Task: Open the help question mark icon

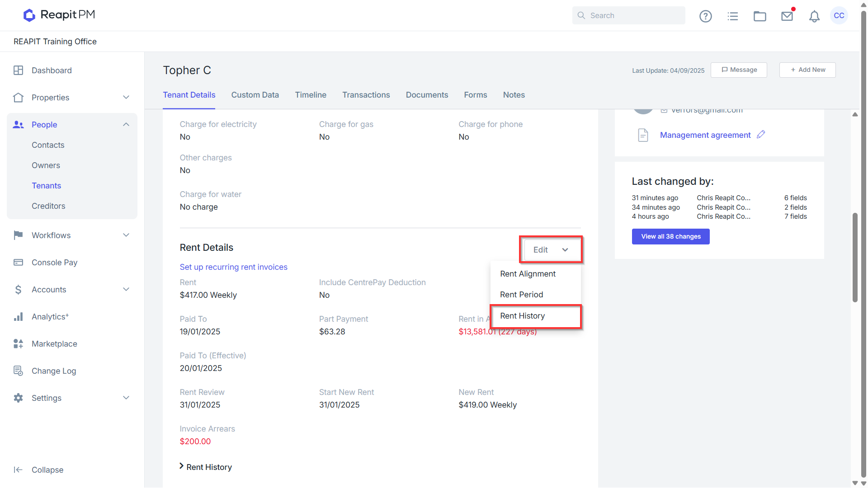Action: [x=705, y=16]
